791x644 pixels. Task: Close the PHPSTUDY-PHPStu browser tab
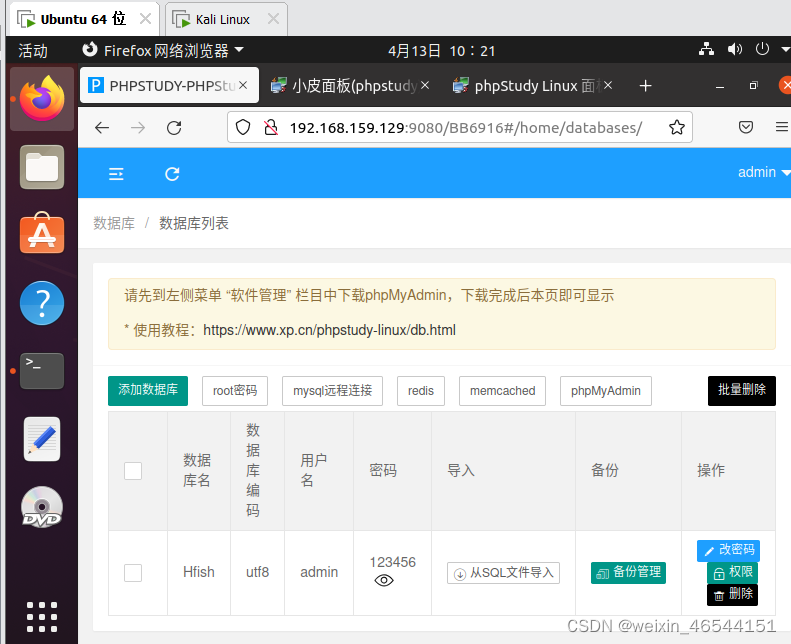243,85
